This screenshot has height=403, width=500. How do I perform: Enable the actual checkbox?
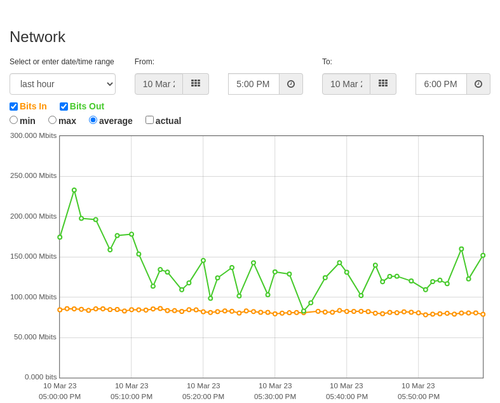coord(150,120)
